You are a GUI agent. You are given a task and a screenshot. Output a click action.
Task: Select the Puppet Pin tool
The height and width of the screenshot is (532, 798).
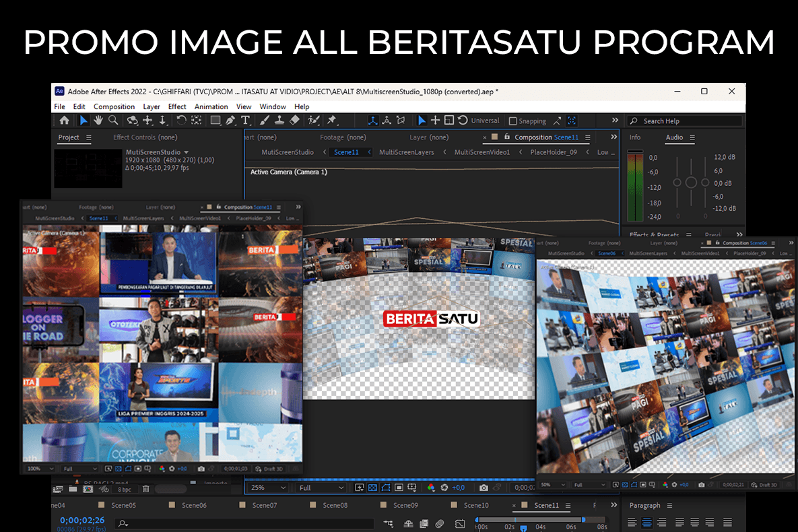[x=332, y=121]
